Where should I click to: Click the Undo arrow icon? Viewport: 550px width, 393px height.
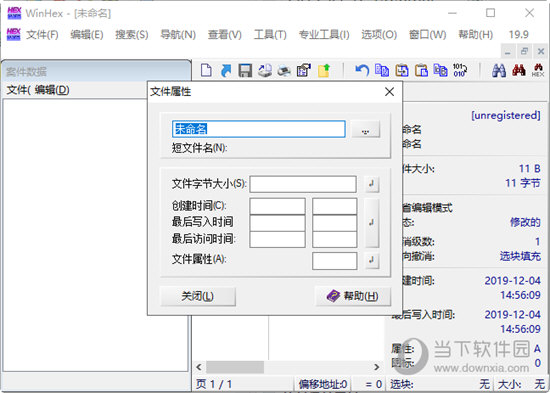(362, 70)
